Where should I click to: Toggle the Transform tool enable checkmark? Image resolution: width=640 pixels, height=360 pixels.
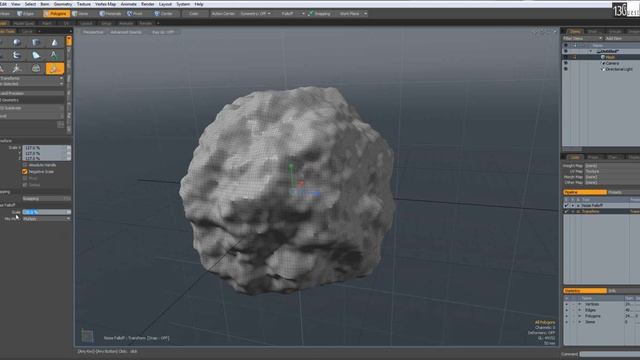click(x=566, y=211)
